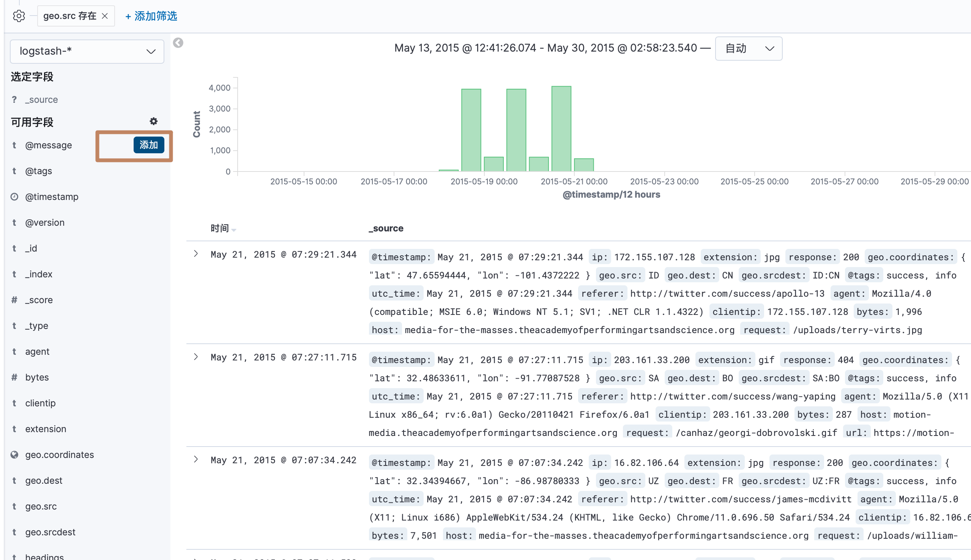Click the 添加筛选 link

pos(151,16)
